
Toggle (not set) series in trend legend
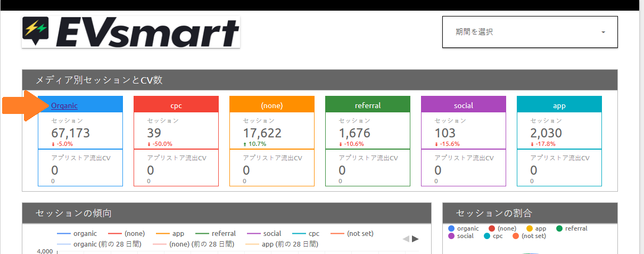pyautogui.click(x=352, y=233)
